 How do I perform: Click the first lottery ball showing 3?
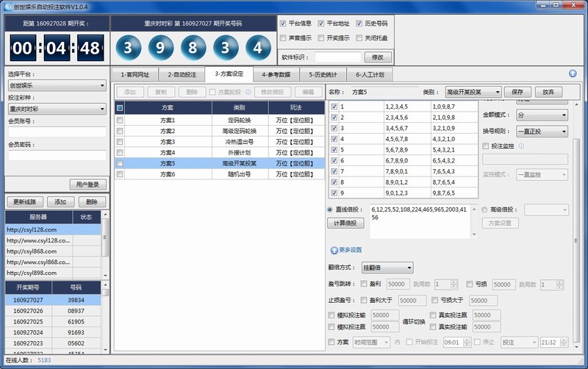[129, 49]
